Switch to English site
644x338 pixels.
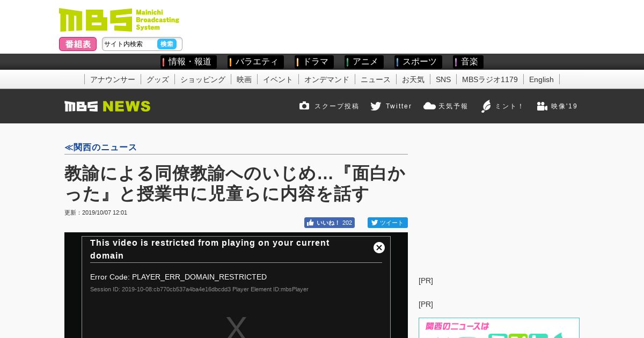[541, 79]
